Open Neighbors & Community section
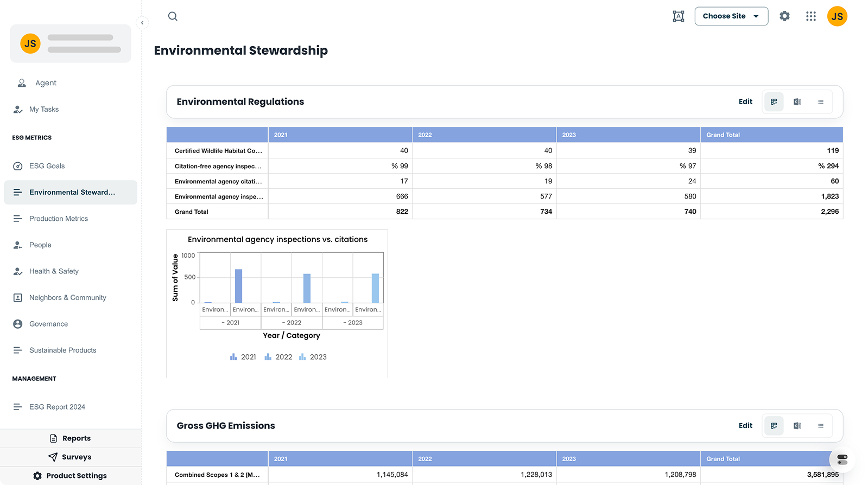The height and width of the screenshot is (485, 868). (x=68, y=298)
